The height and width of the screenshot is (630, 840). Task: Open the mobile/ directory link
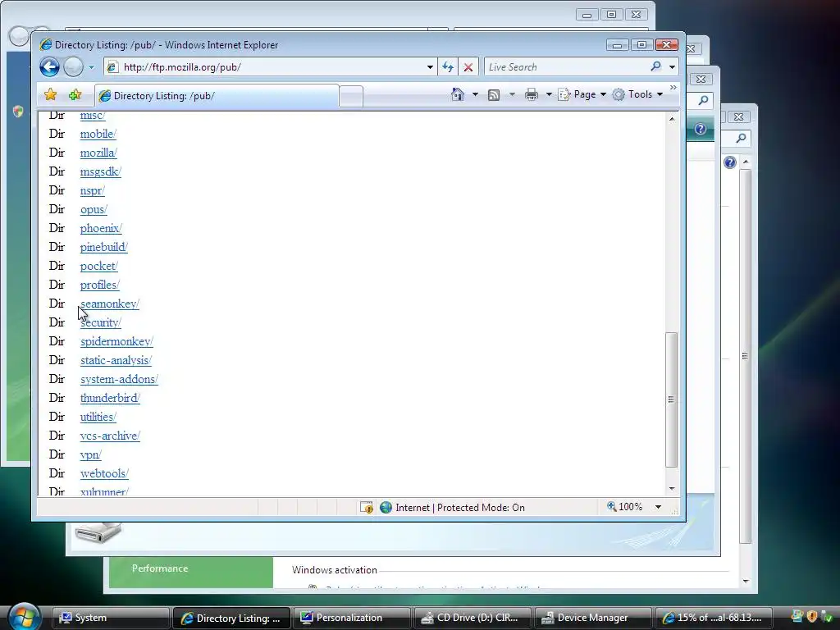[x=98, y=134]
